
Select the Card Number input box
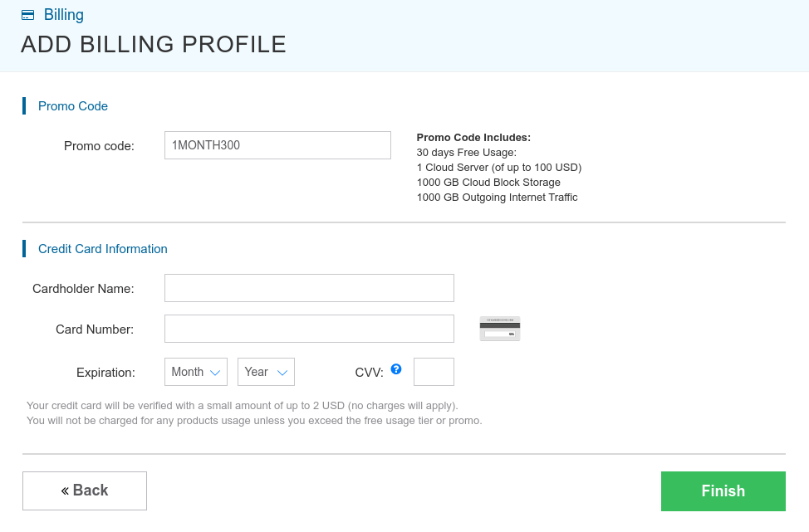click(309, 329)
